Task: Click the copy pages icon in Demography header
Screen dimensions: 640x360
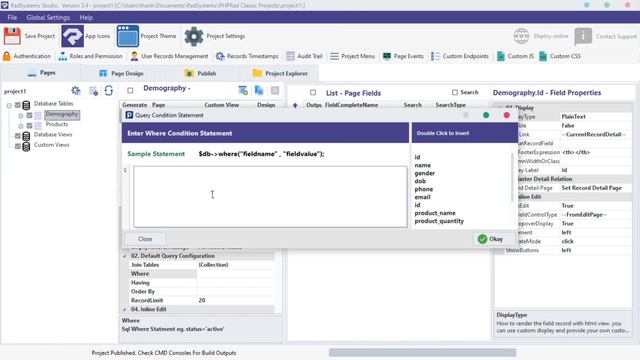Action: (259, 90)
